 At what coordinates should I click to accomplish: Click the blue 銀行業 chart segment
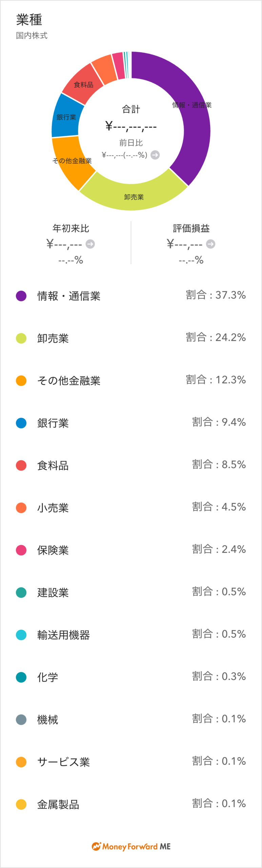[x=65, y=116]
